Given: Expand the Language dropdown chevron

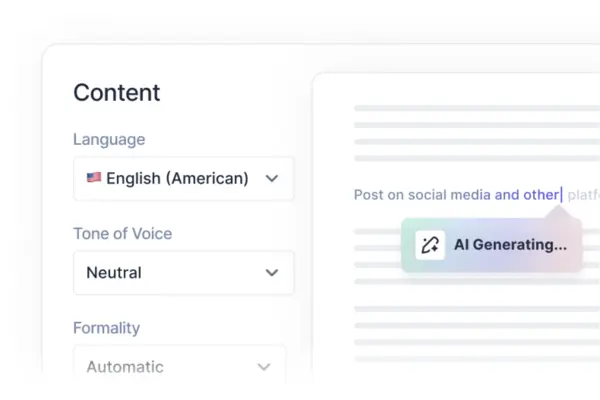Looking at the screenshot, I should pos(272,178).
